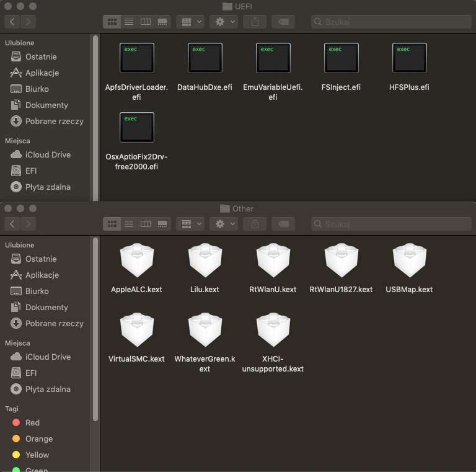The height and width of the screenshot is (472, 476).
Task: Open iCloud Drive in UEFI window sidebar
Action: 45,155
